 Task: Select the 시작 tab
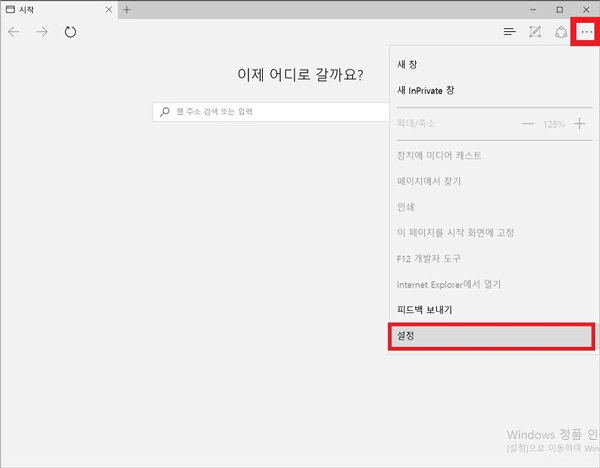(x=59, y=10)
